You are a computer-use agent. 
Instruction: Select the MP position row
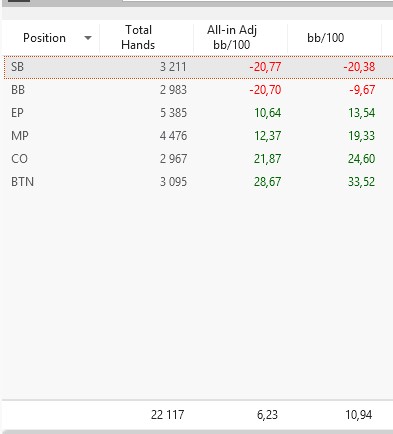tap(198, 136)
